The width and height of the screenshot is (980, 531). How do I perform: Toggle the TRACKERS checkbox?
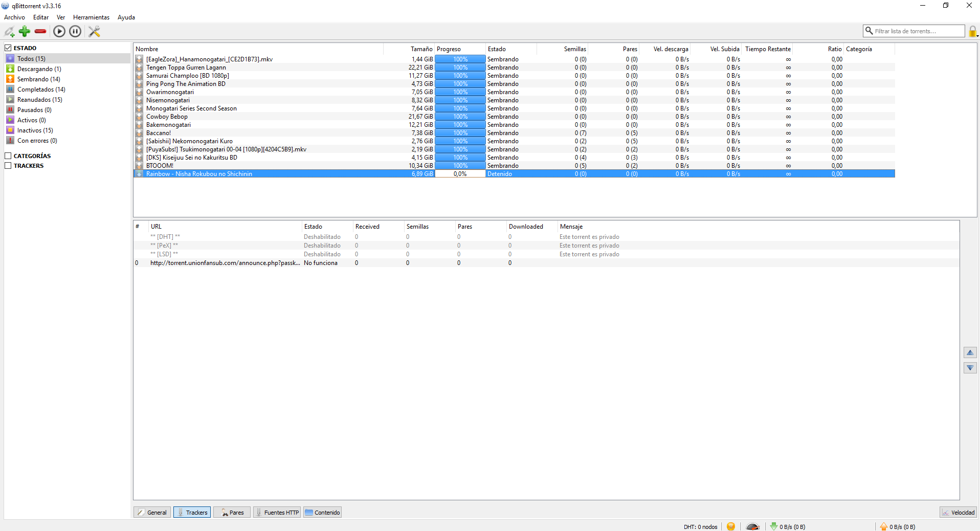[x=8, y=166]
